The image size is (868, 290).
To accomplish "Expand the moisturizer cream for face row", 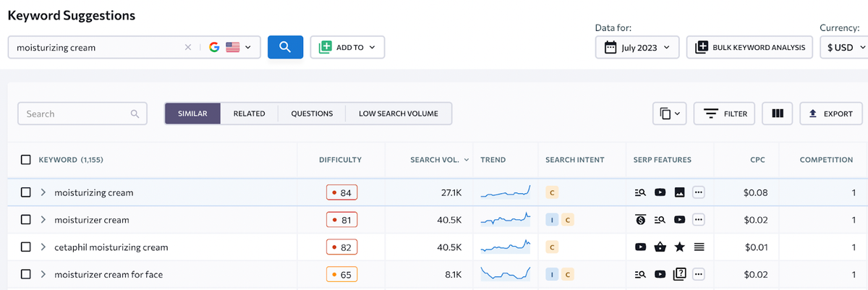I will [43, 274].
